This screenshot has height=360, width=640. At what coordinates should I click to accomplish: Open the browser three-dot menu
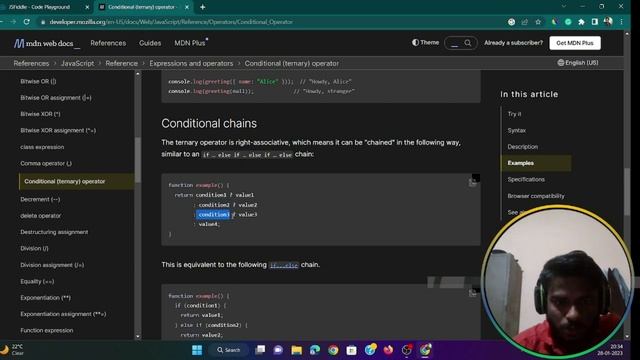(x=622, y=22)
